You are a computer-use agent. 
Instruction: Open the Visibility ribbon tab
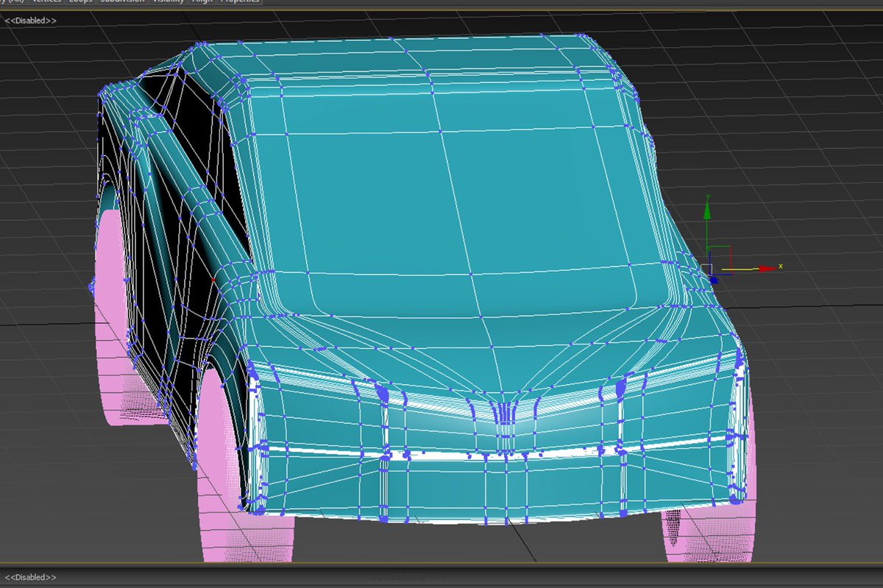click(x=169, y=2)
